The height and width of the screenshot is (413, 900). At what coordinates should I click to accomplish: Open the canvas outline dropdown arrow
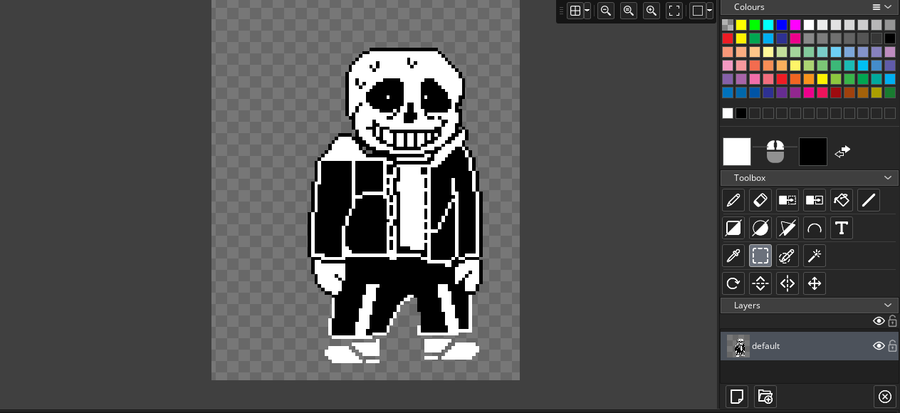coord(710,10)
